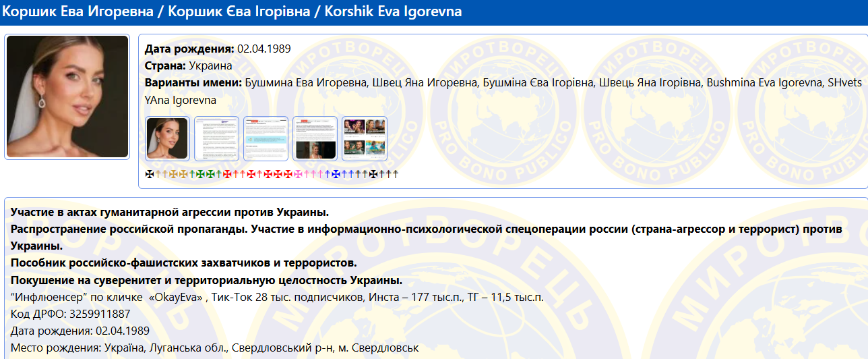Open the thumbnail with four video previews
This screenshot has height=359, width=868.
click(364, 138)
